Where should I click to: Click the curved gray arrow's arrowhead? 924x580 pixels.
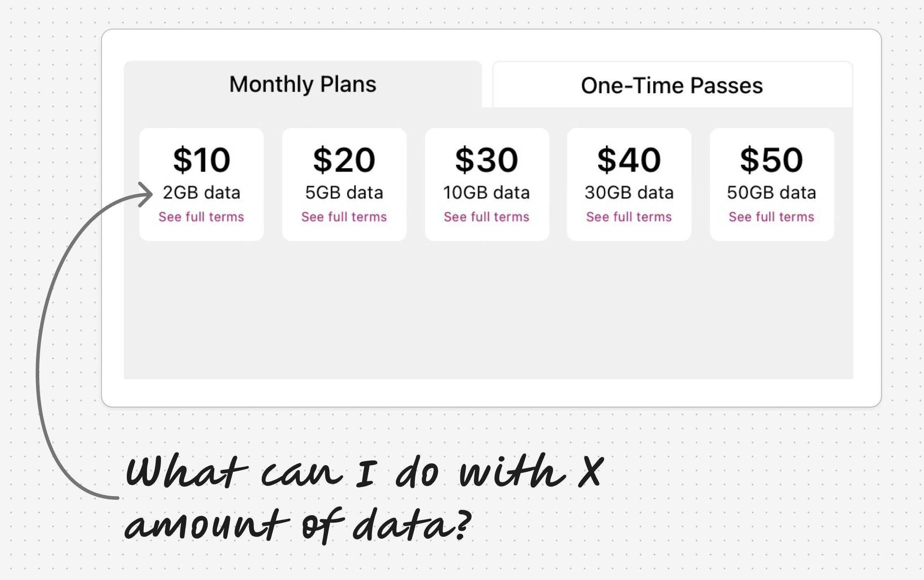click(x=146, y=194)
